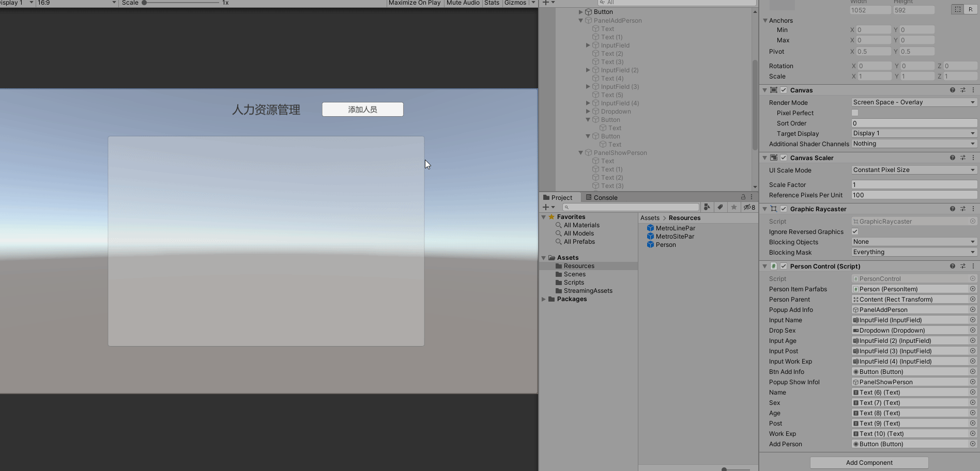
Task: Click the Scale Factor input field
Action: 914,184
